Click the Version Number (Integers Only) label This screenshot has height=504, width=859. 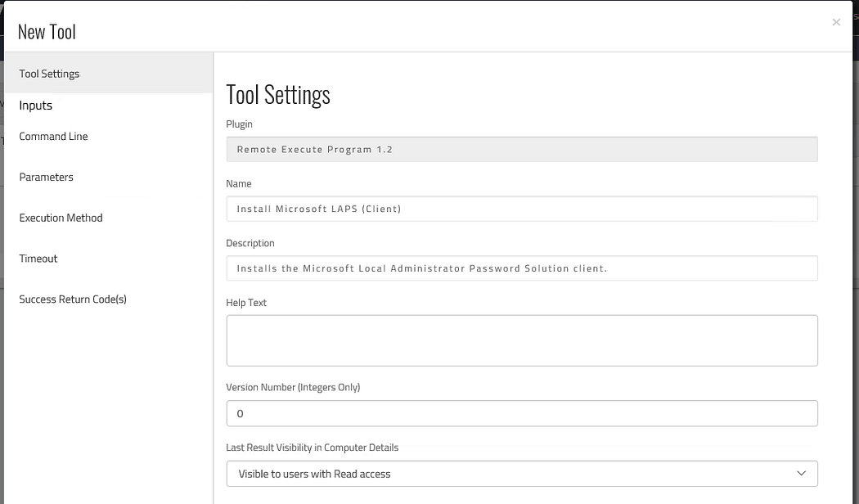293,388
